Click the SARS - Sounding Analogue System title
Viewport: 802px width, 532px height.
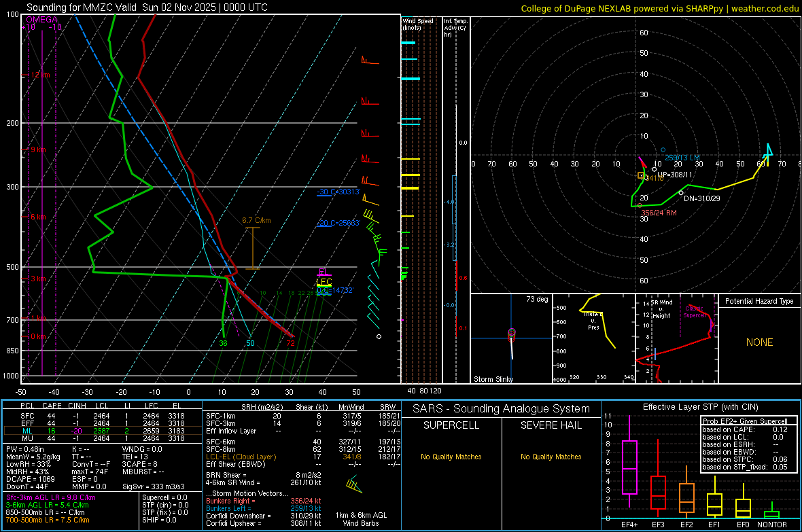point(501,409)
